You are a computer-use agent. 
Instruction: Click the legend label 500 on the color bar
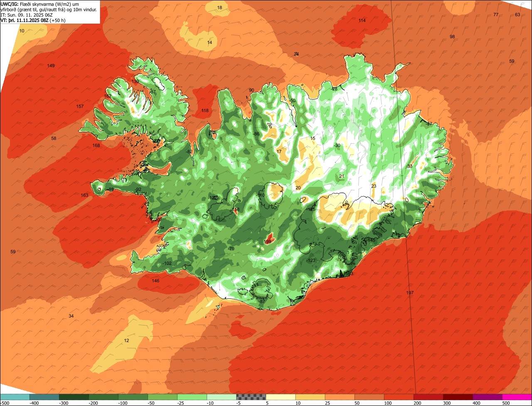[505, 403]
